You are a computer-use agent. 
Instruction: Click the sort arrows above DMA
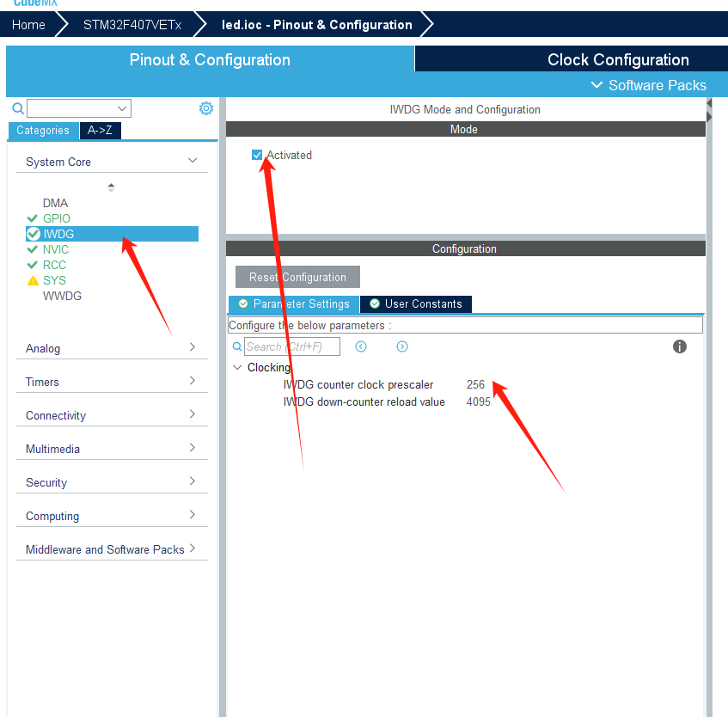tap(111, 187)
